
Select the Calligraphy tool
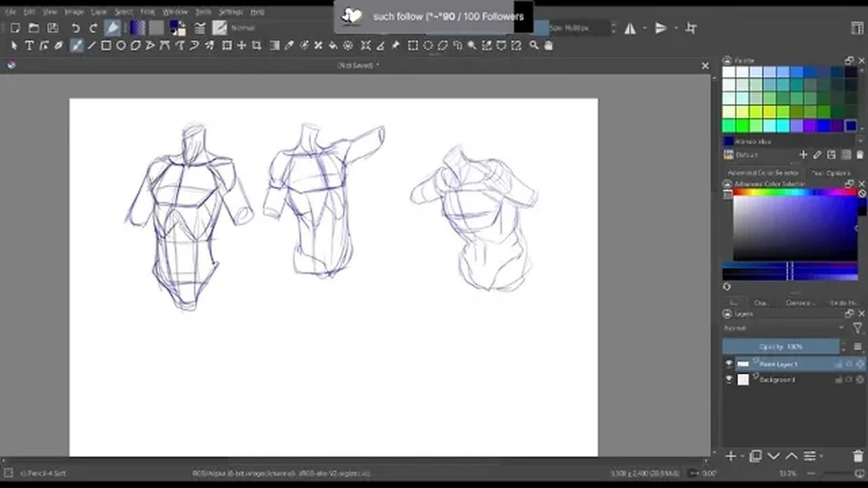[x=59, y=45]
